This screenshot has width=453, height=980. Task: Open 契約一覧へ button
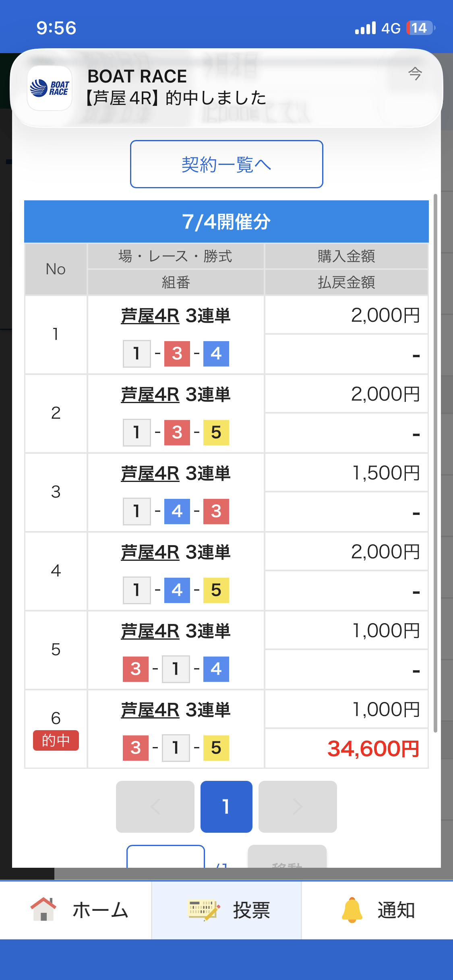pos(226,164)
